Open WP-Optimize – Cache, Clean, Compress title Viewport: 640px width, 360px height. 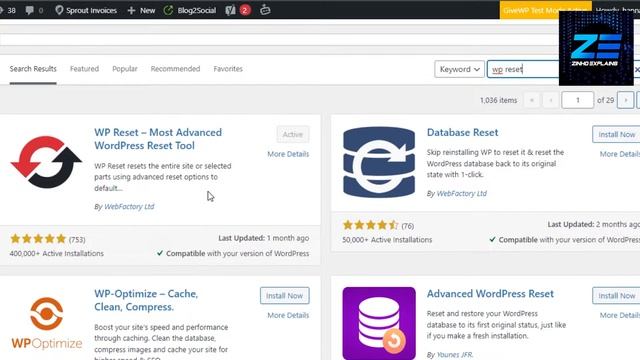point(146,300)
